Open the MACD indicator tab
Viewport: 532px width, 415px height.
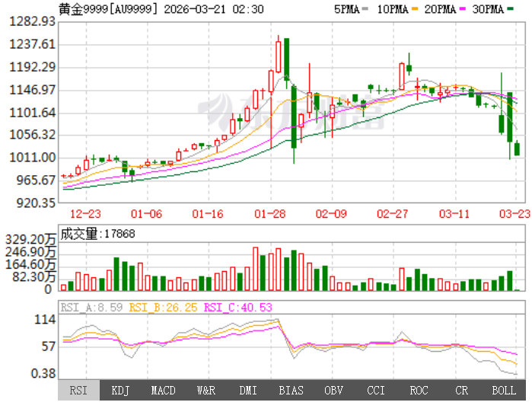pyautogui.click(x=163, y=391)
